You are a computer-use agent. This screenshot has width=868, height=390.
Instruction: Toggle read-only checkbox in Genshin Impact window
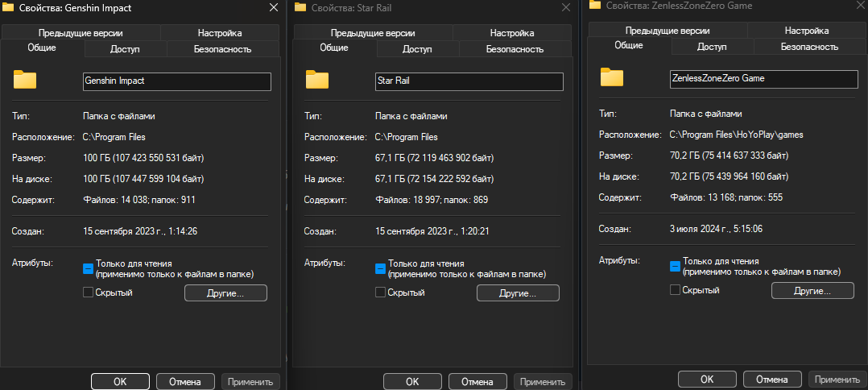tap(88, 268)
